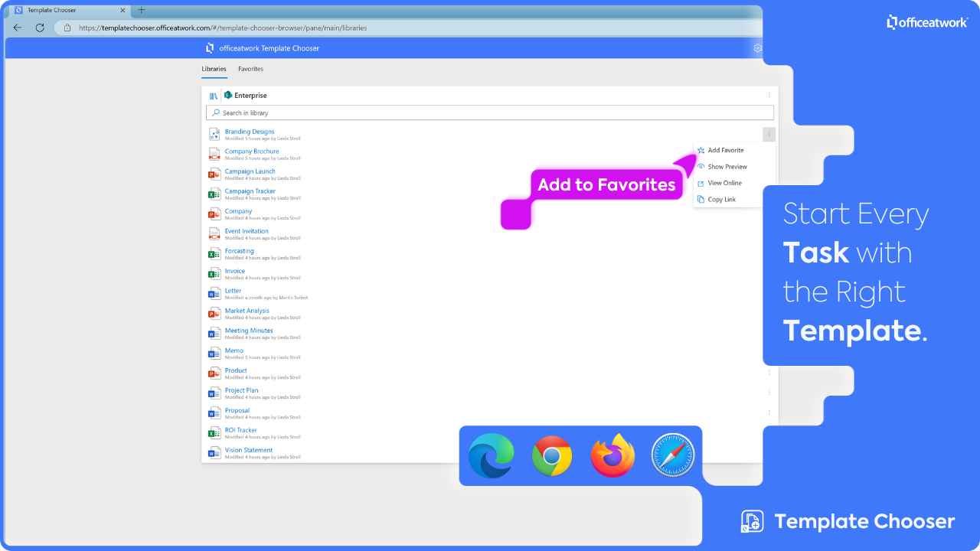Select the Template Chooser browser tab
The height and width of the screenshot is (551, 980).
[69, 10]
